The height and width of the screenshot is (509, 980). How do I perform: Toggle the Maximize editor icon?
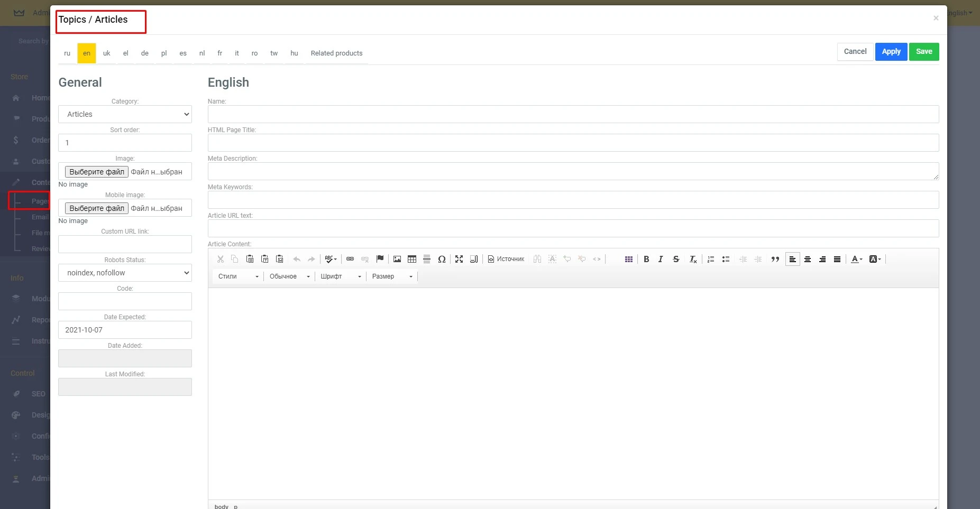pyautogui.click(x=459, y=259)
